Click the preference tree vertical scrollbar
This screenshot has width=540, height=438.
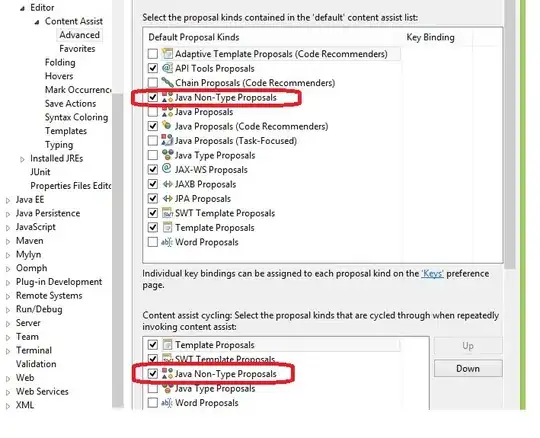(118, 251)
